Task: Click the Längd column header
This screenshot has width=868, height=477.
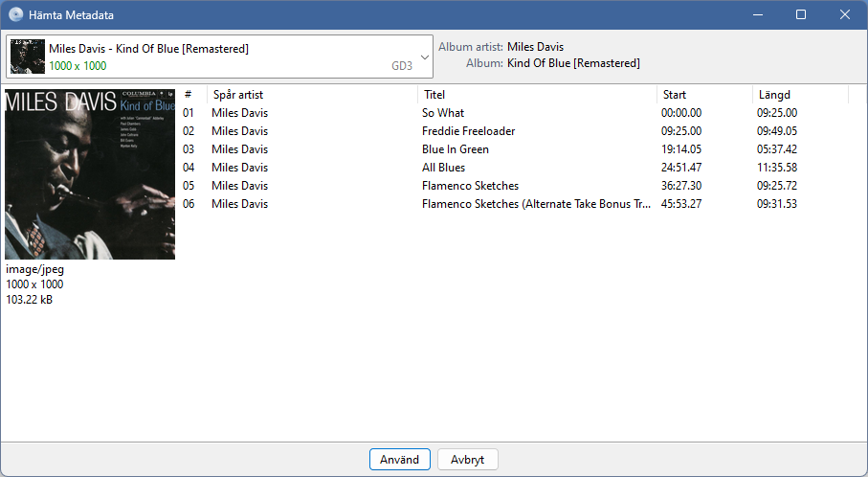Action: pos(774,95)
